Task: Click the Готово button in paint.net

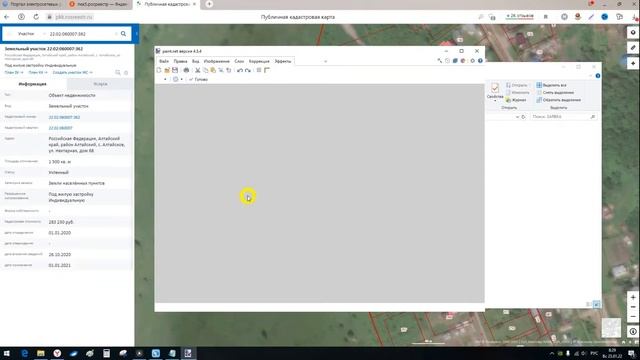Action: pyautogui.click(x=198, y=79)
